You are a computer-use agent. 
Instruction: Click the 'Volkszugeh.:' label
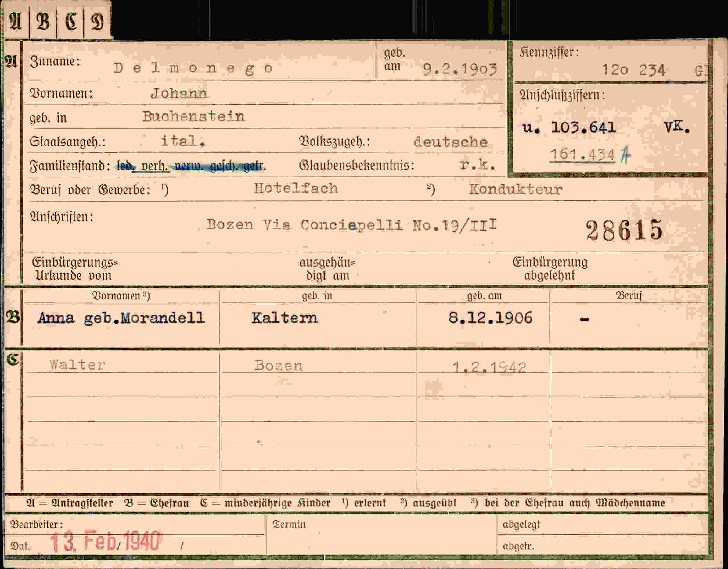click(335, 141)
